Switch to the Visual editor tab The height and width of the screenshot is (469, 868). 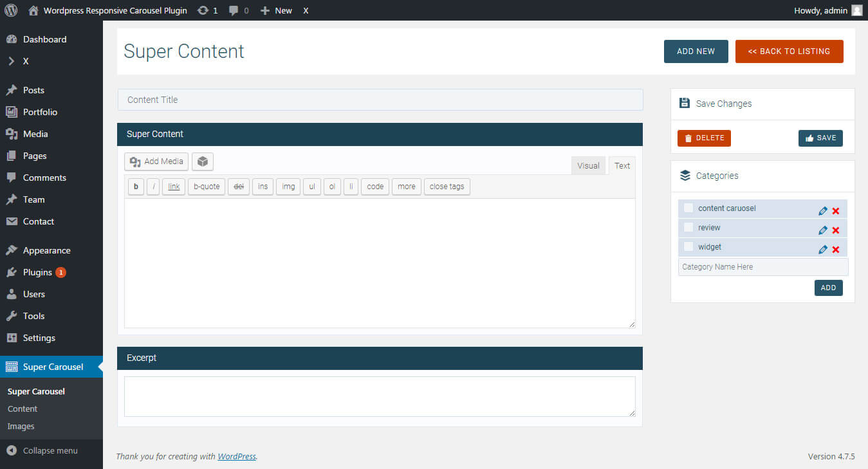pos(588,165)
